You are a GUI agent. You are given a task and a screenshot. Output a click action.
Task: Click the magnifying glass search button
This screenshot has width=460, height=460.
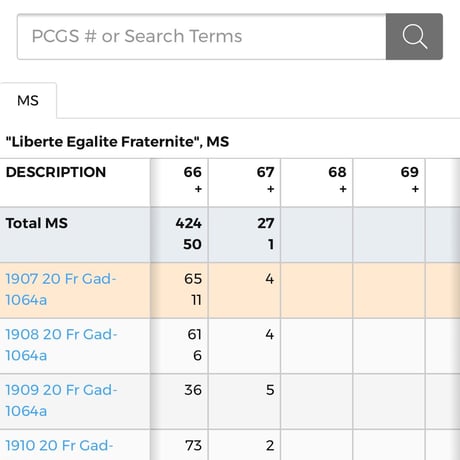(x=414, y=37)
